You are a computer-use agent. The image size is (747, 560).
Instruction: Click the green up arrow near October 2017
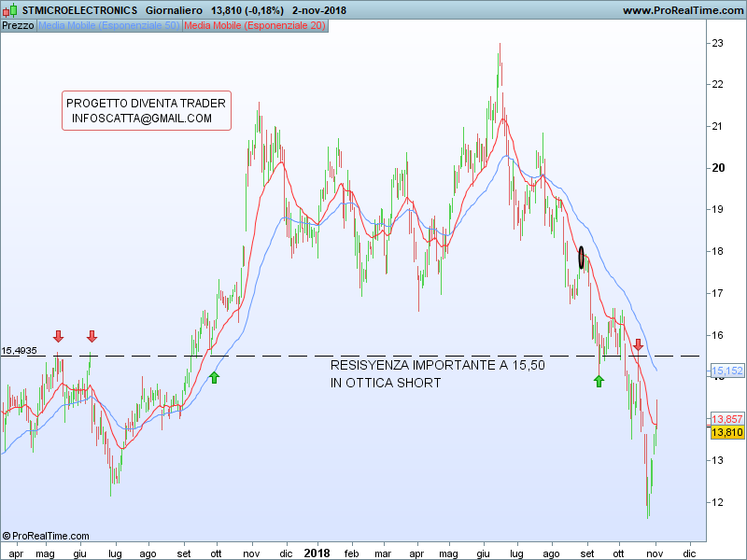[x=215, y=377]
